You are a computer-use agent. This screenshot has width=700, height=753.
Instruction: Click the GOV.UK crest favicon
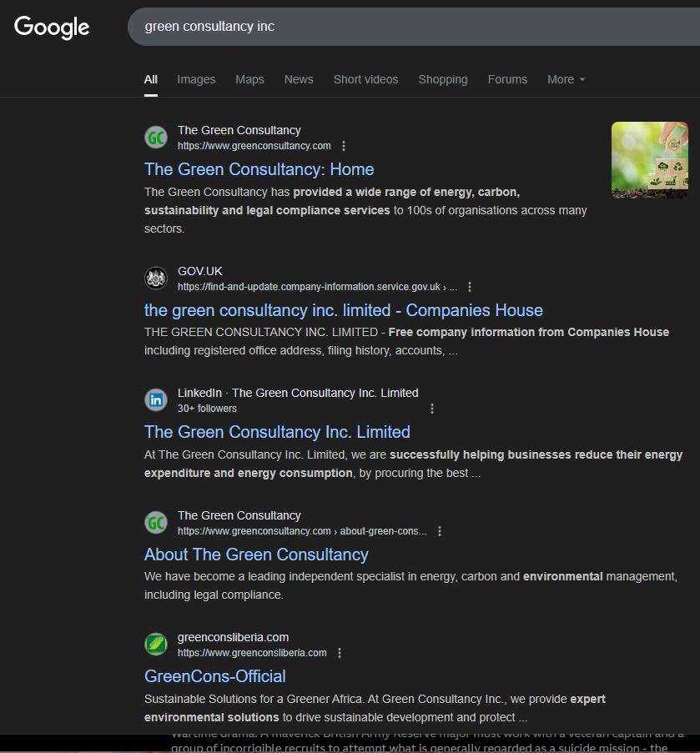click(156, 279)
